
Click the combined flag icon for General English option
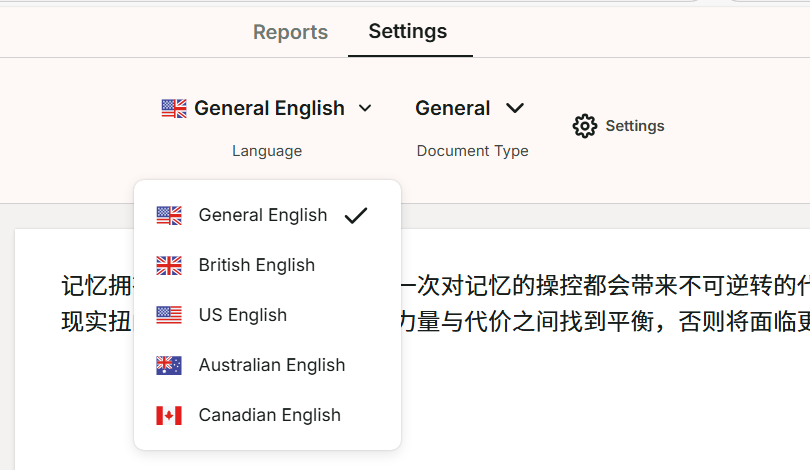[x=169, y=215]
